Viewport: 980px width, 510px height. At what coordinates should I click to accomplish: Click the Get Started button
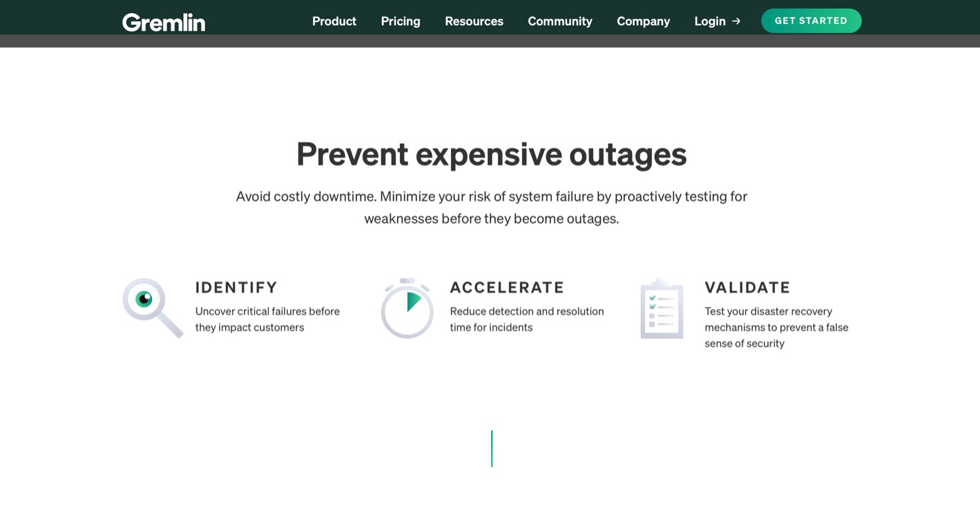(x=811, y=21)
